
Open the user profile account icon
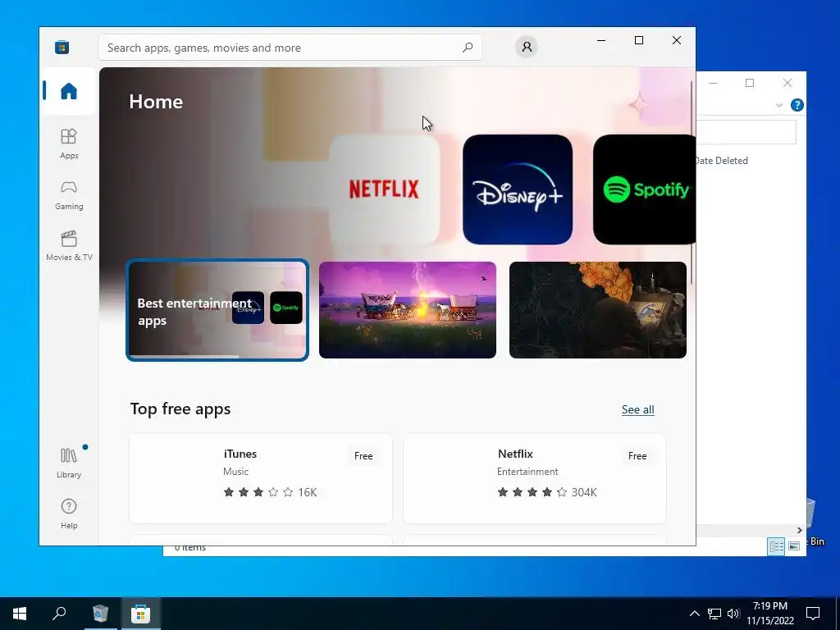point(527,47)
